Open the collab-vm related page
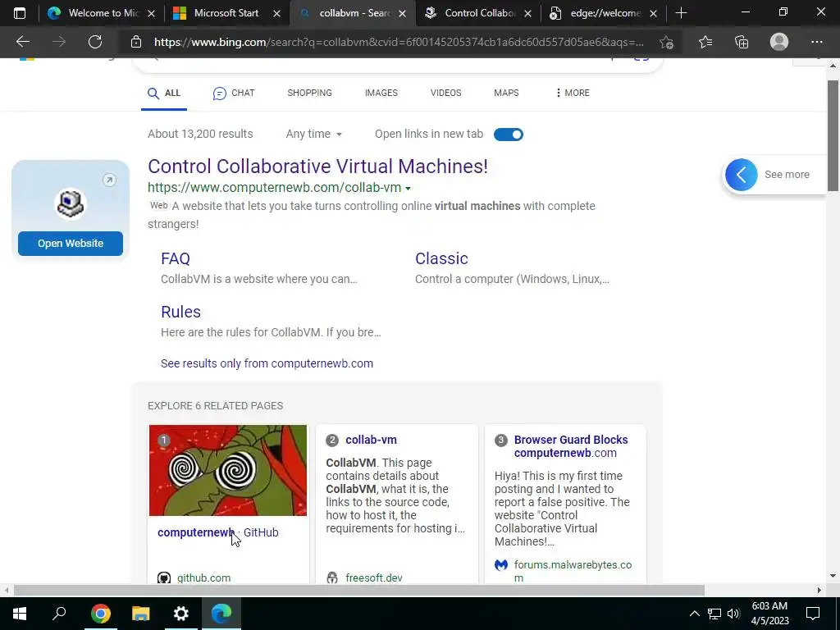This screenshot has height=630, width=840. tap(372, 440)
